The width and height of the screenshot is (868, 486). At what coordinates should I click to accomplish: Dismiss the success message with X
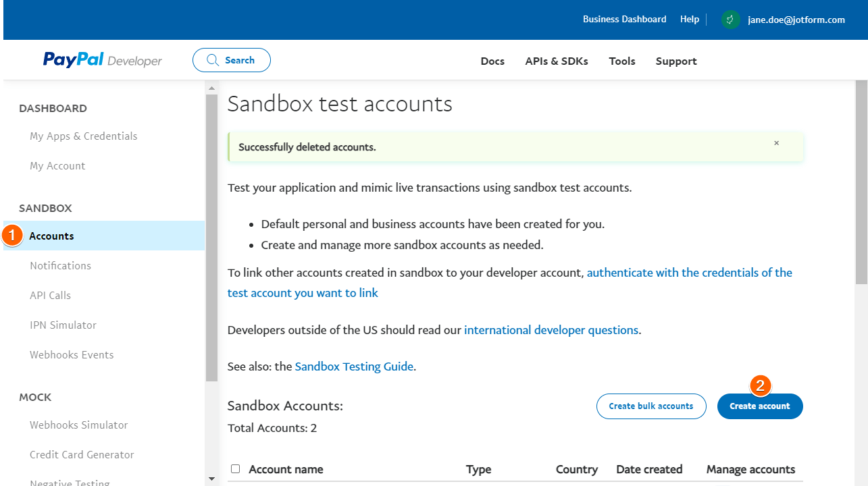coord(776,143)
